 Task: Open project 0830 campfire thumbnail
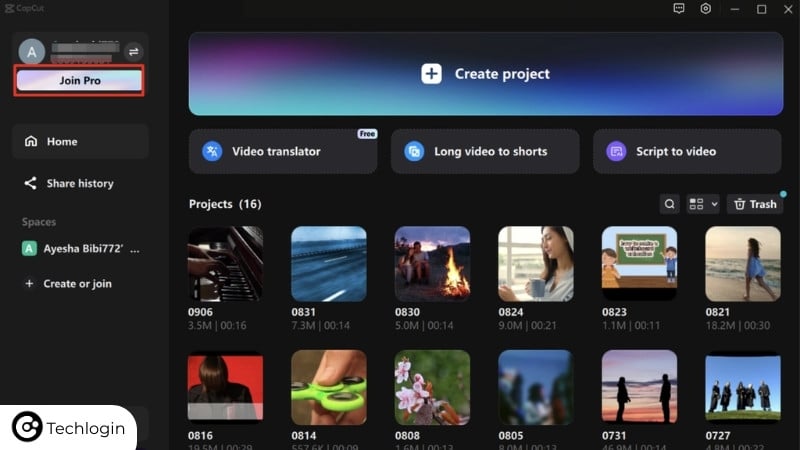click(432, 264)
